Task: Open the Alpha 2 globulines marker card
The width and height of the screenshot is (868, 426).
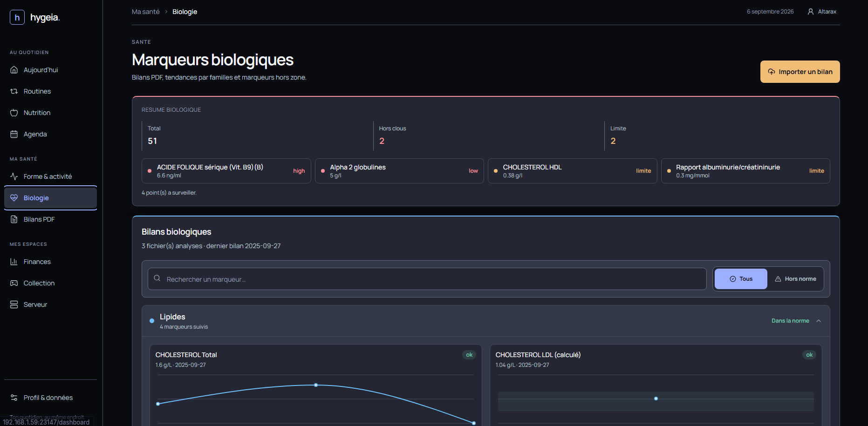Action: pyautogui.click(x=399, y=171)
